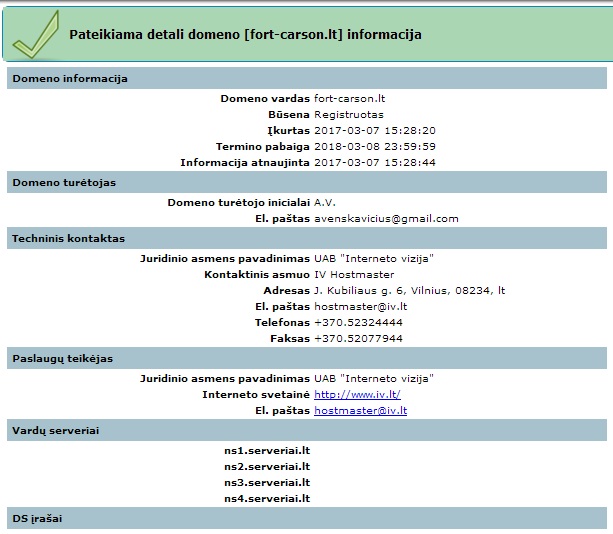Select the Termino pabaiga date value

pos(375,147)
